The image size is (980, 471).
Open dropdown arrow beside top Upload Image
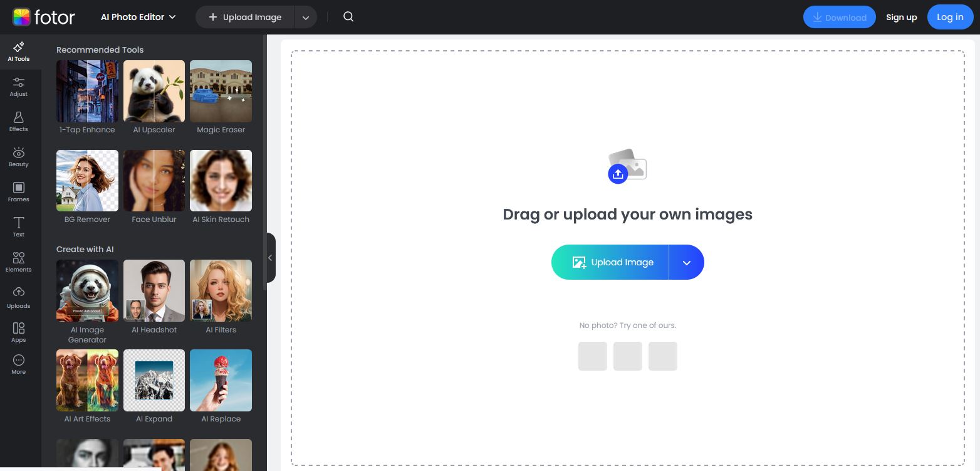coord(306,18)
